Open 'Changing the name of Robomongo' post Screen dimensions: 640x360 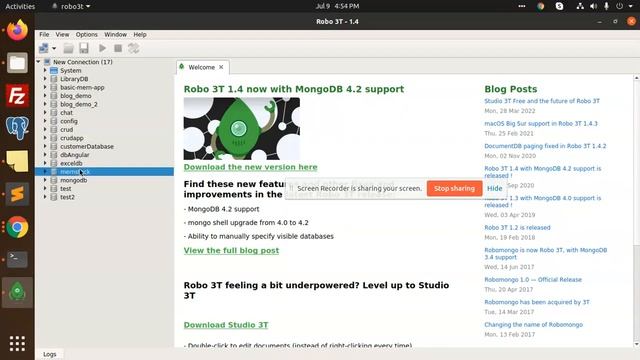[x=533, y=324]
